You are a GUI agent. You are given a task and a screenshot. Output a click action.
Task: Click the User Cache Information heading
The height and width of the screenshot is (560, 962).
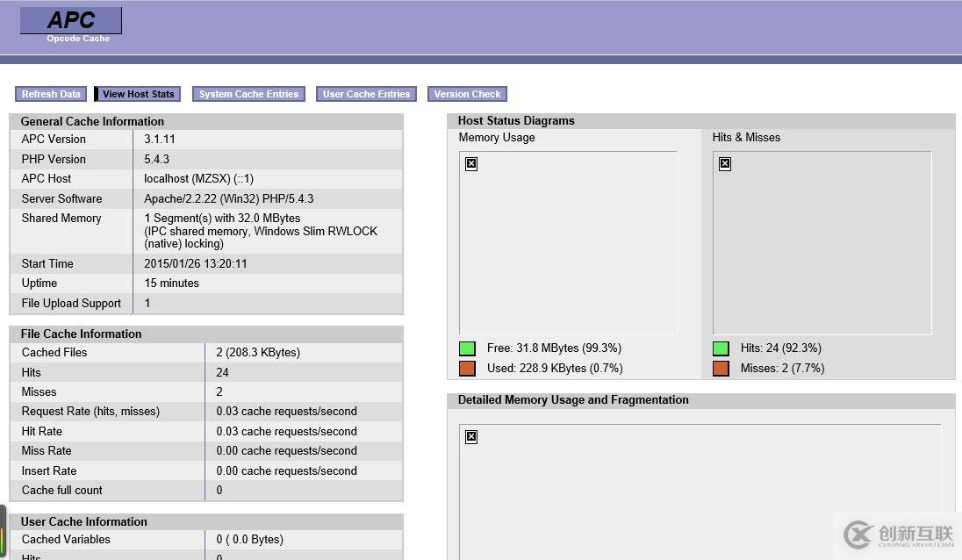tap(84, 521)
